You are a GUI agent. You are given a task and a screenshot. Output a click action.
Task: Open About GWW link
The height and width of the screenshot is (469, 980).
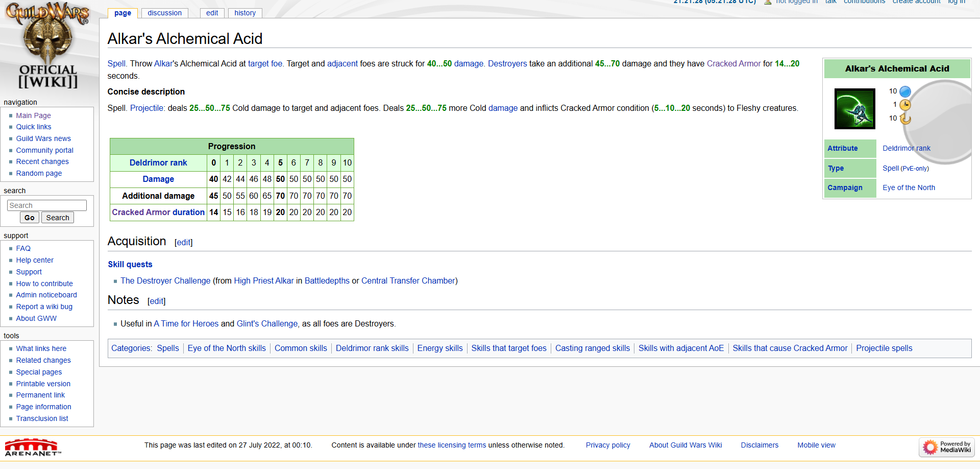coord(36,318)
